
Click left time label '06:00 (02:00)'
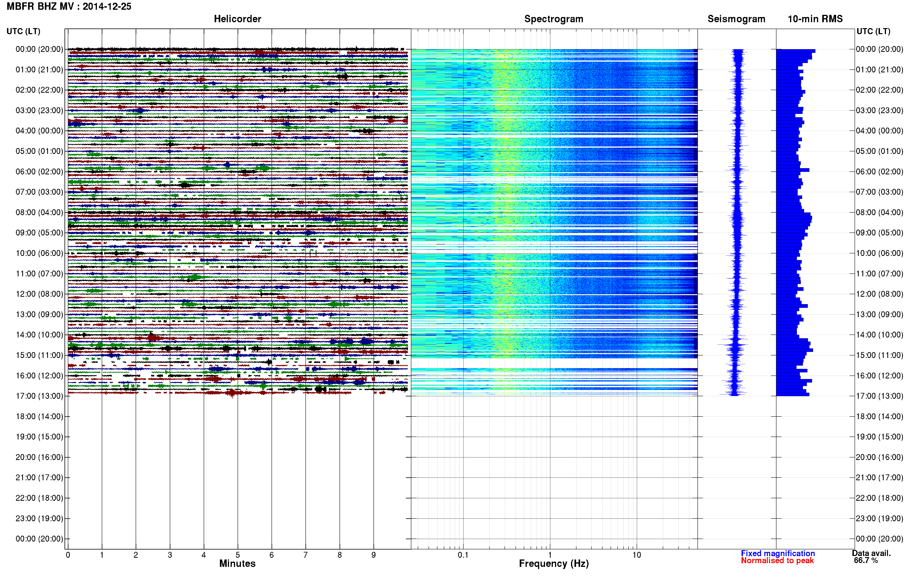39,172
